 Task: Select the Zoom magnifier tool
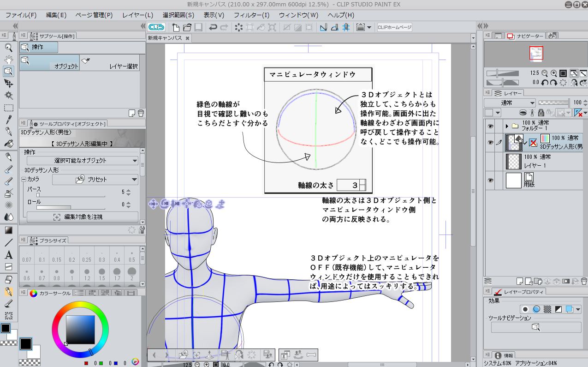point(8,47)
